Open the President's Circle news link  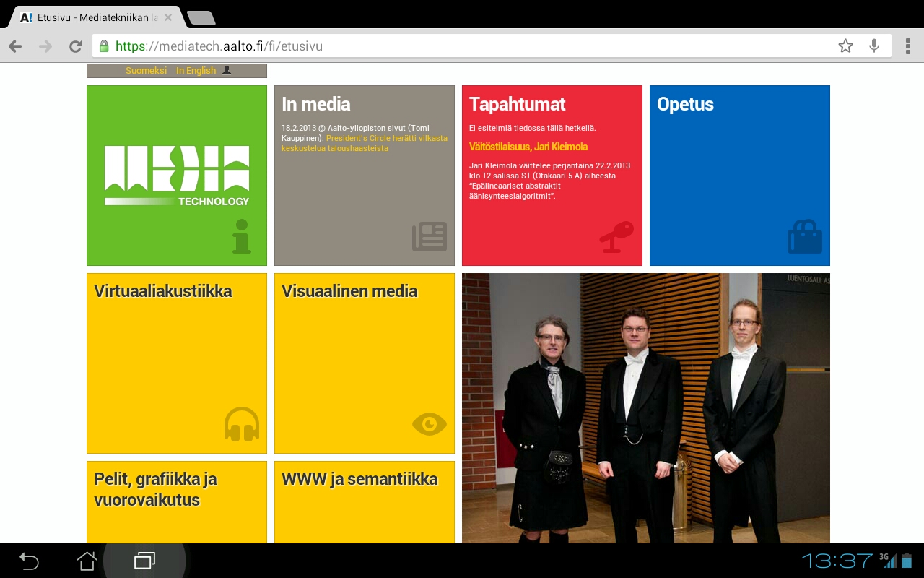365,143
